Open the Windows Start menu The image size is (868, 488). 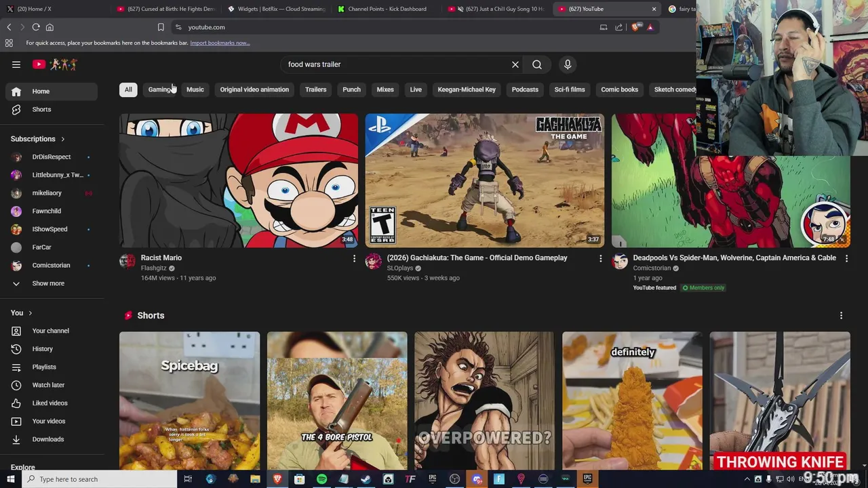pyautogui.click(x=10, y=479)
